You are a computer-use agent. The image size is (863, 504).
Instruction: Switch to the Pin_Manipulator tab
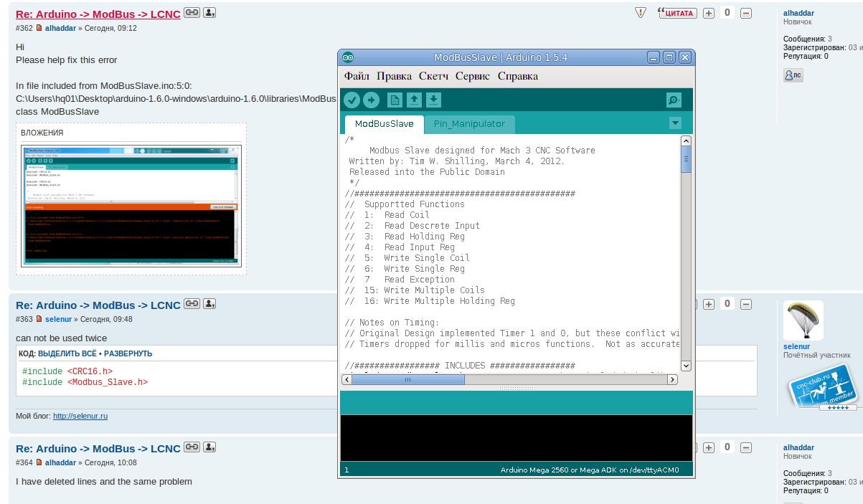pos(469,124)
